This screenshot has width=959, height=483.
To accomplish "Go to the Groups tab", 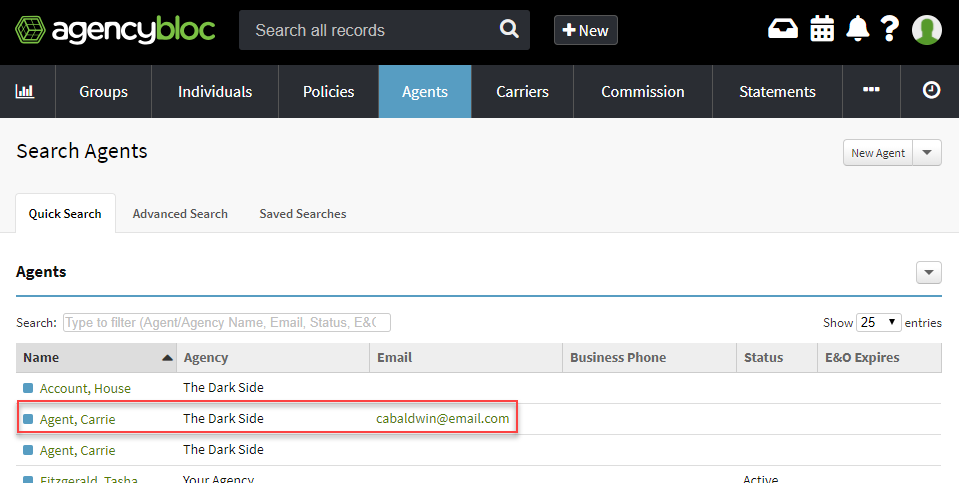I will click(x=103, y=91).
